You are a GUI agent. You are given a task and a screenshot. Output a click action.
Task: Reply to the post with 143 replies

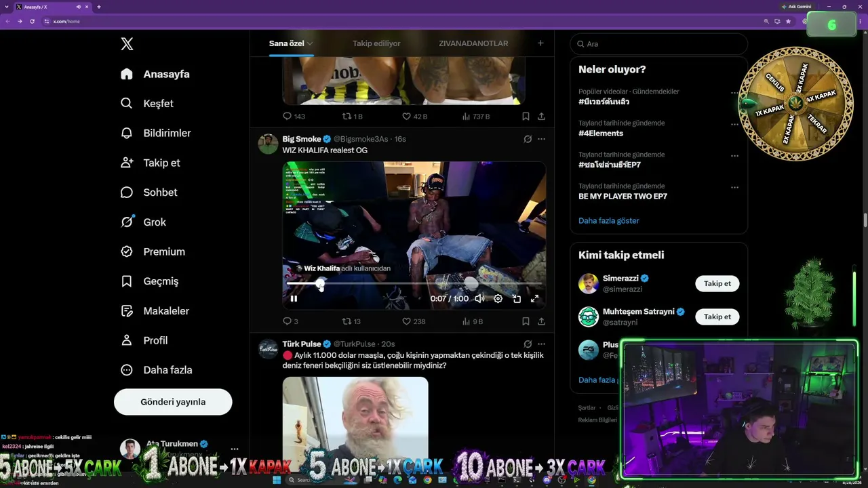pos(294,117)
